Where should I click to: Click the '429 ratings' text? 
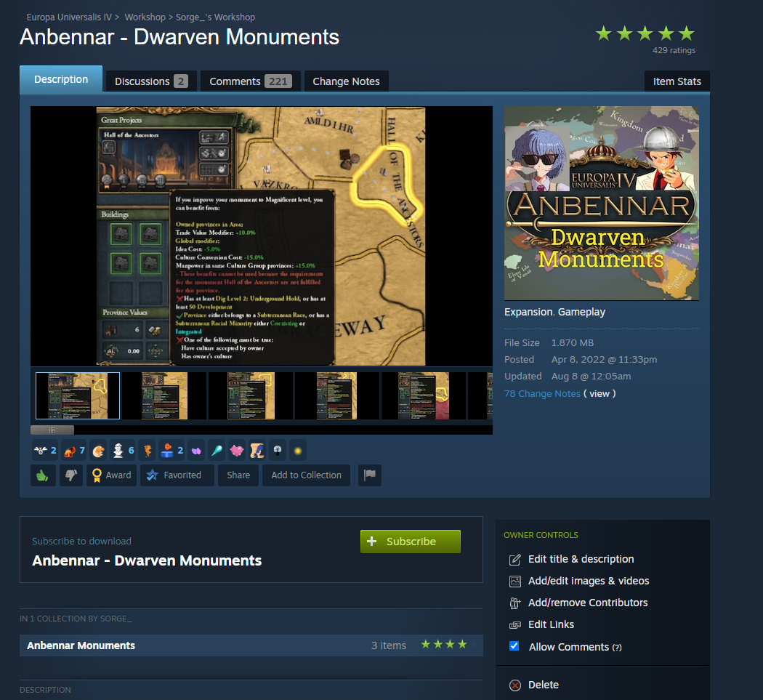coord(674,50)
